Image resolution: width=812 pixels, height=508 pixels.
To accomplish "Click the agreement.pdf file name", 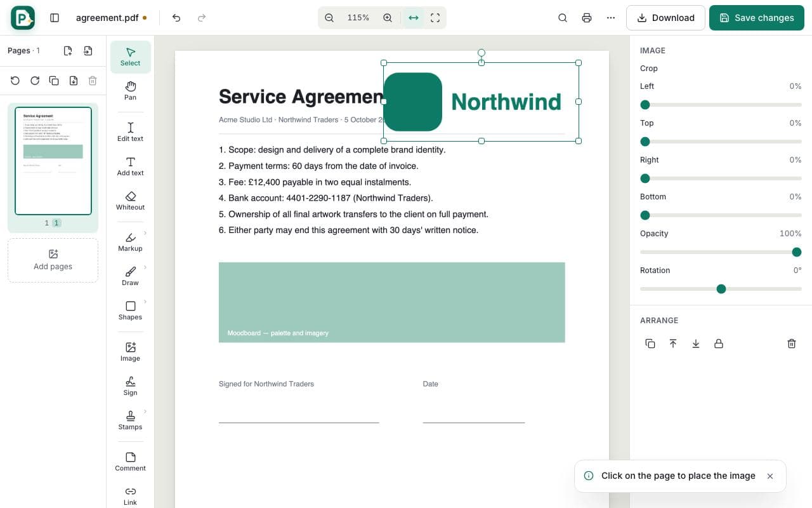I will pos(107,18).
